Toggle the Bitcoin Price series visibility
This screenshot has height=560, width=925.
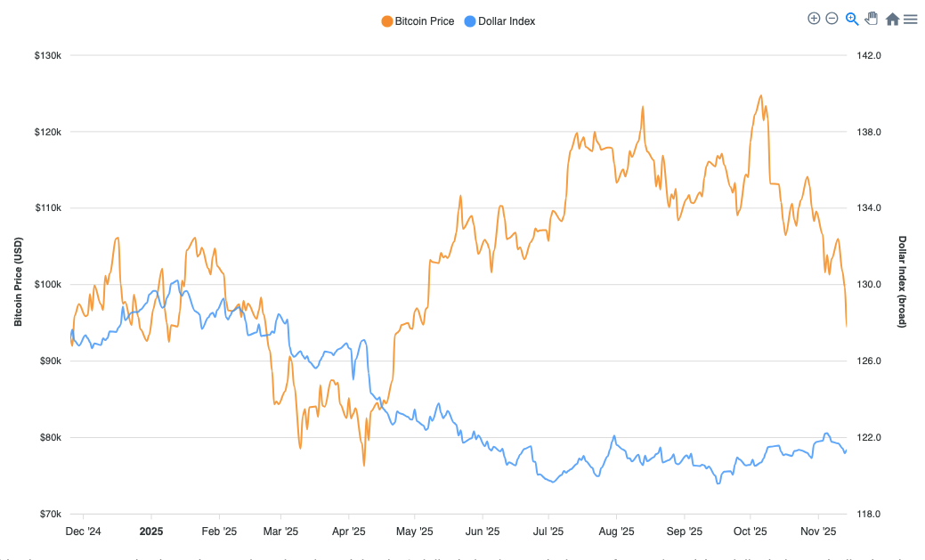tap(418, 20)
